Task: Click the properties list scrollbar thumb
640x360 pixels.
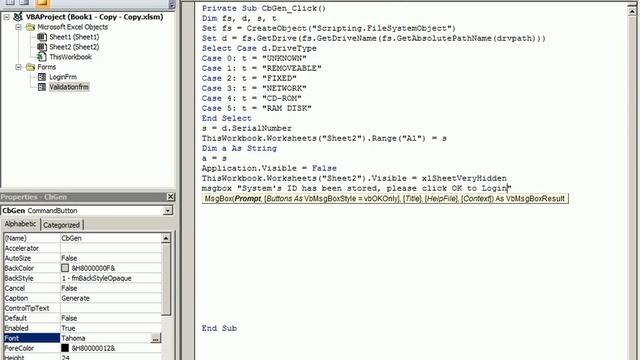Action: 166,280
